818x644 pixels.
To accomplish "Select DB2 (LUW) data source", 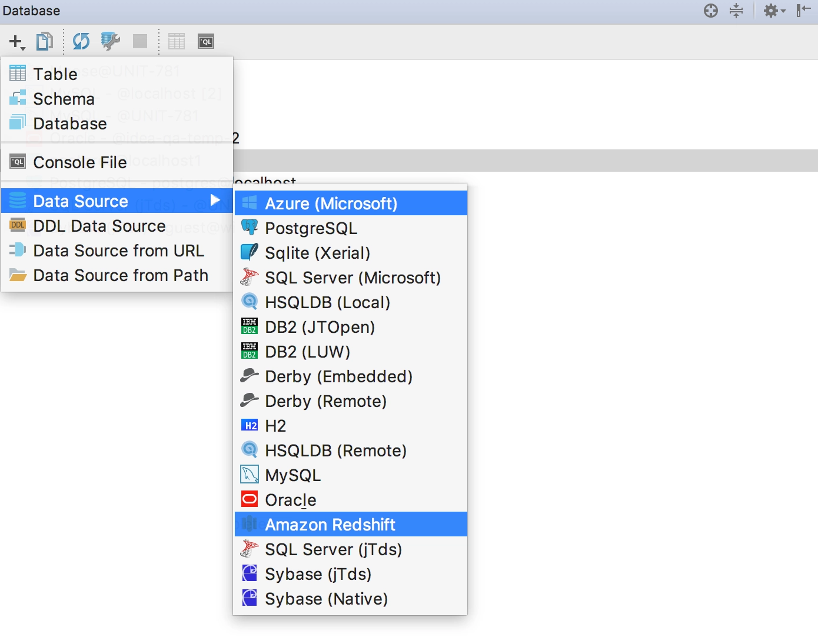I will tap(351, 352).
